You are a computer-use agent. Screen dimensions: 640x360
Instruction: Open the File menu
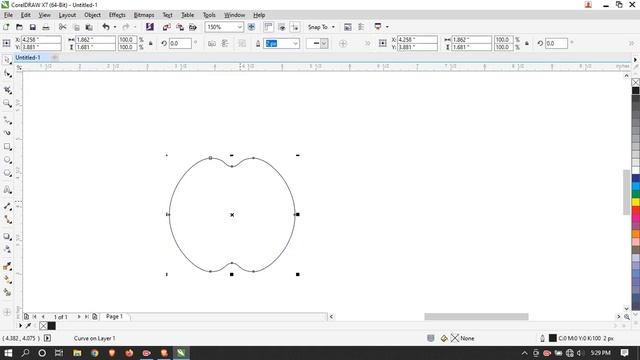[8, 15]
